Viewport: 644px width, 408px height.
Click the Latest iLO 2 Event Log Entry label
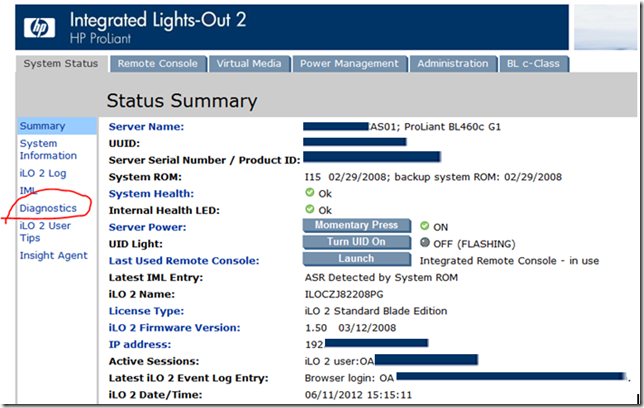[x=189, y=378]
